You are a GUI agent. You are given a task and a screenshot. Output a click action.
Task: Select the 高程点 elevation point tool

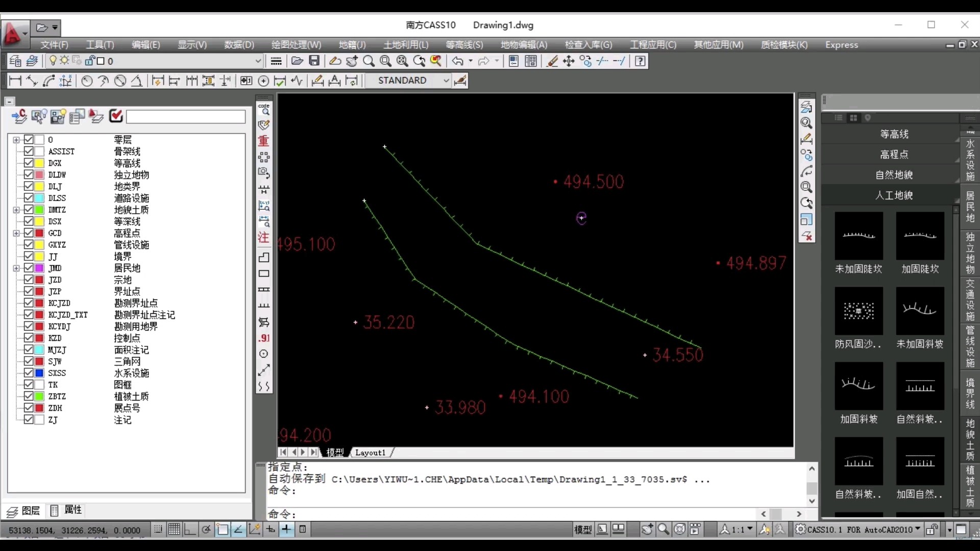(893, 154)
